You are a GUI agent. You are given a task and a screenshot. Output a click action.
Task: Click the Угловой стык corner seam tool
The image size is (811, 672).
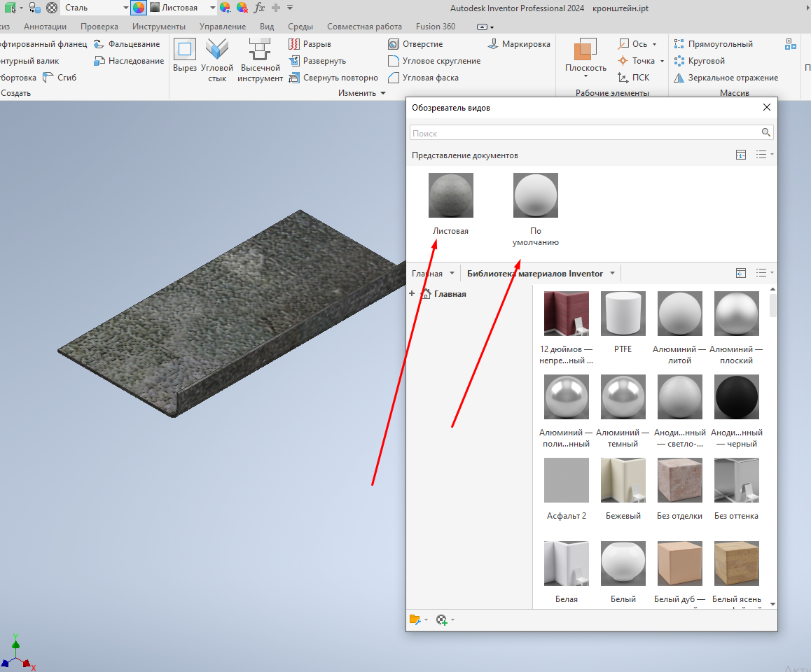click(x=217, y=59)
